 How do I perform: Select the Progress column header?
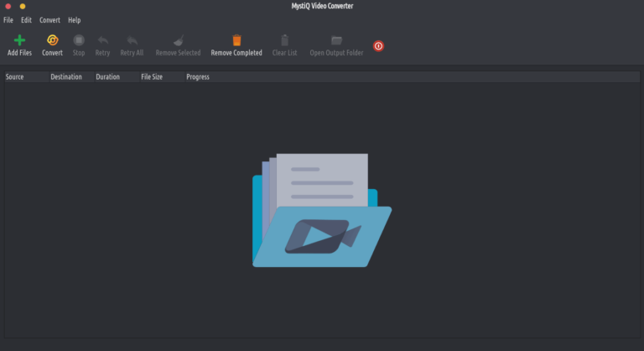pyautogui.click(x=198, y=77)
